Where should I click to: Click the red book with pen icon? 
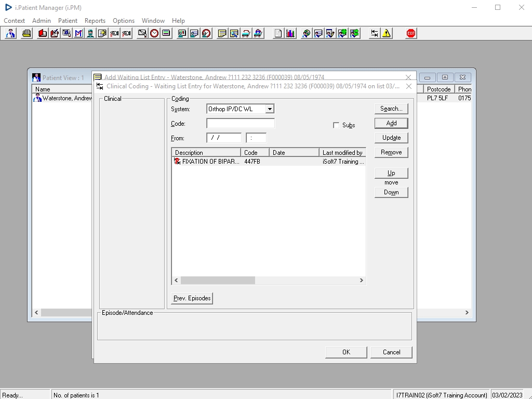click(54, 33)
